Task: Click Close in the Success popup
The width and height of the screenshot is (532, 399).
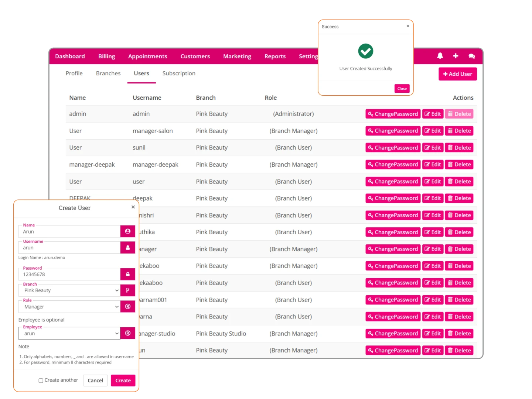Action: 402,89
